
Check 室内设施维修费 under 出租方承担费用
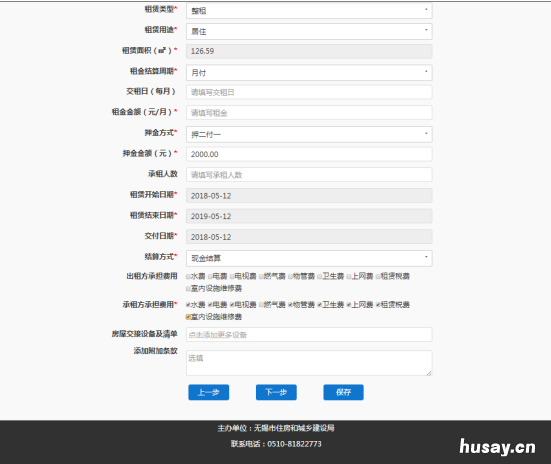188,289
